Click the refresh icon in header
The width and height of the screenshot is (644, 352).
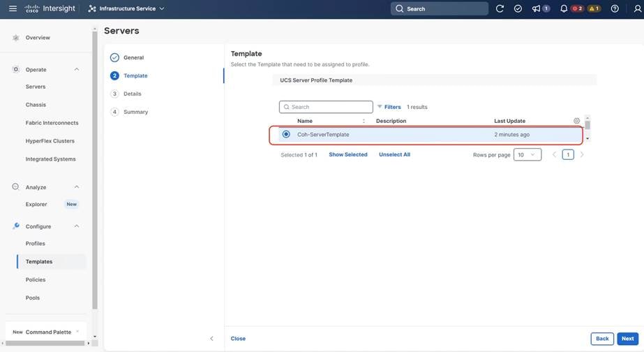click(500, 8)
